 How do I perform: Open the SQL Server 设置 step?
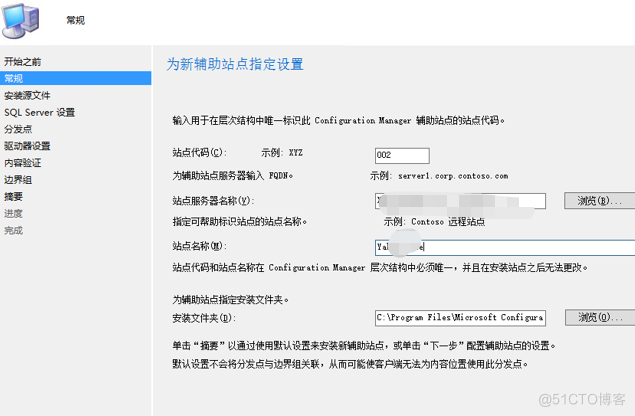point(40,112)
